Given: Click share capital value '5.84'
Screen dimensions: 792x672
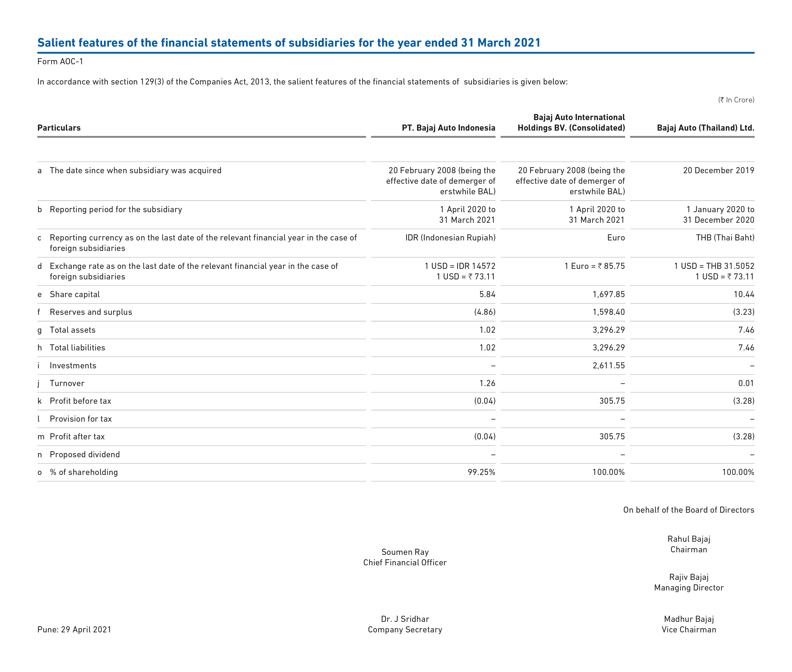Looking at the screenshot, I should 488,294.
